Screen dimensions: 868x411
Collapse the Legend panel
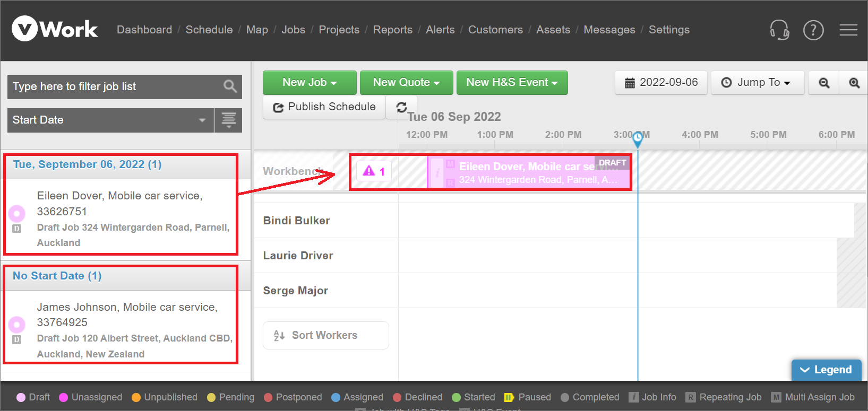pos(826,370)
